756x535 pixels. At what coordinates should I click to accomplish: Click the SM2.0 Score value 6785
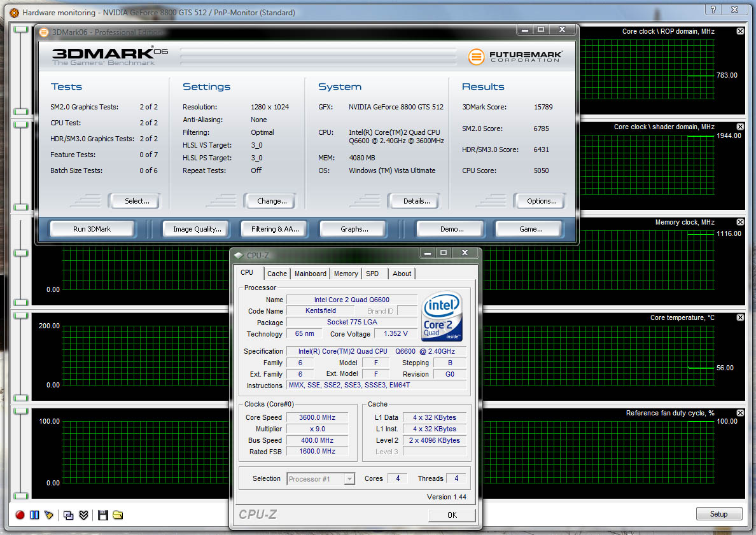point(541,129)
